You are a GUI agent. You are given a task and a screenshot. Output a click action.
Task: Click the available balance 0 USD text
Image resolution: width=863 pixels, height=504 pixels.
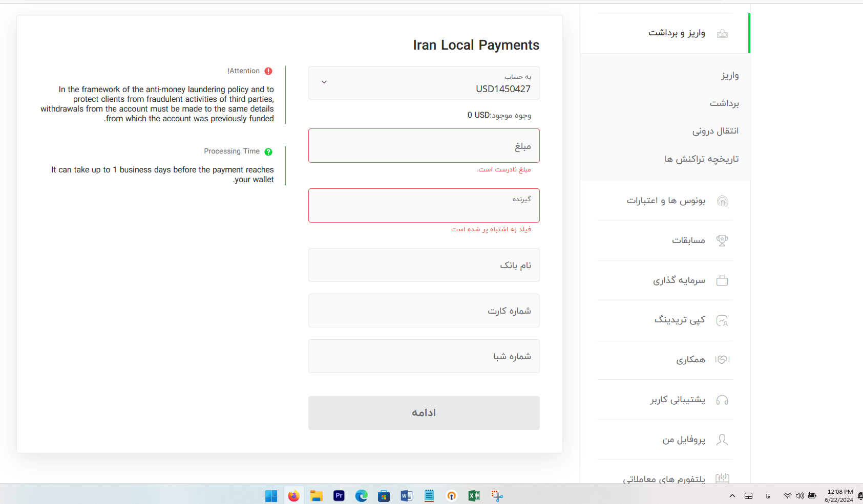[x=499, y=115]
